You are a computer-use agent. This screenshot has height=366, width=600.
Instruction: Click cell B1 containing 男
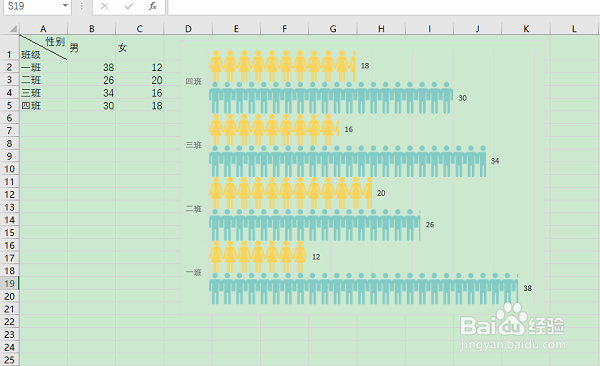click(91, 47)
